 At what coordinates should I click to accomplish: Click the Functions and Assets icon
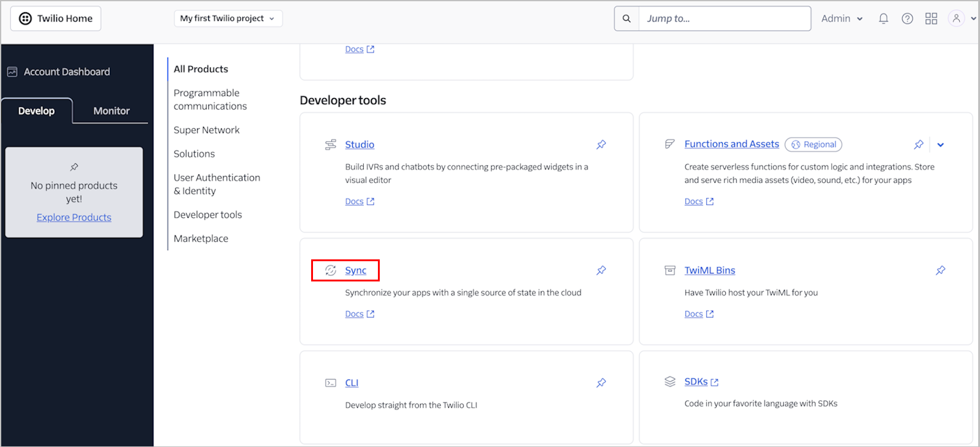[670, 144]
